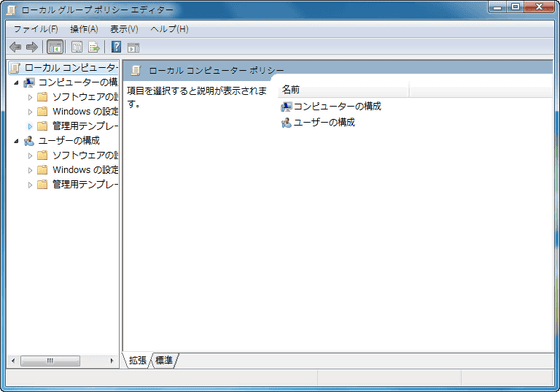
Task: Switch to the 拡張 tab
Action: tap(138, 360)
